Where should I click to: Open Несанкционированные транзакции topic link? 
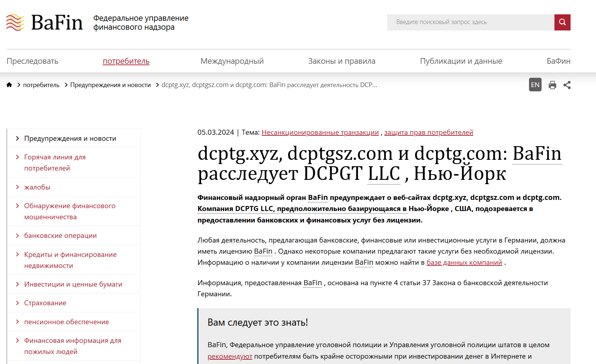click(x=320, y=133)
